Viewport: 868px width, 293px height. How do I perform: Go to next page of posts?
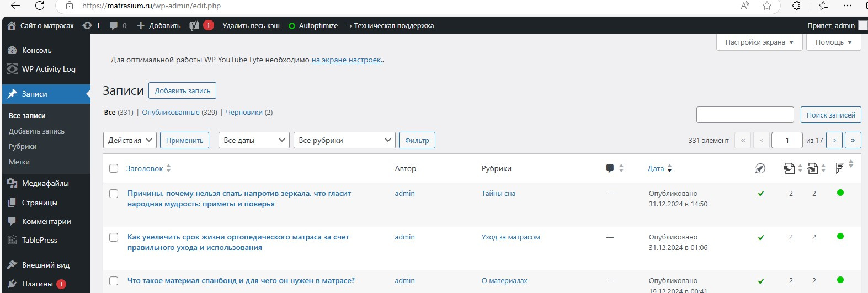[x=834, y=140]
